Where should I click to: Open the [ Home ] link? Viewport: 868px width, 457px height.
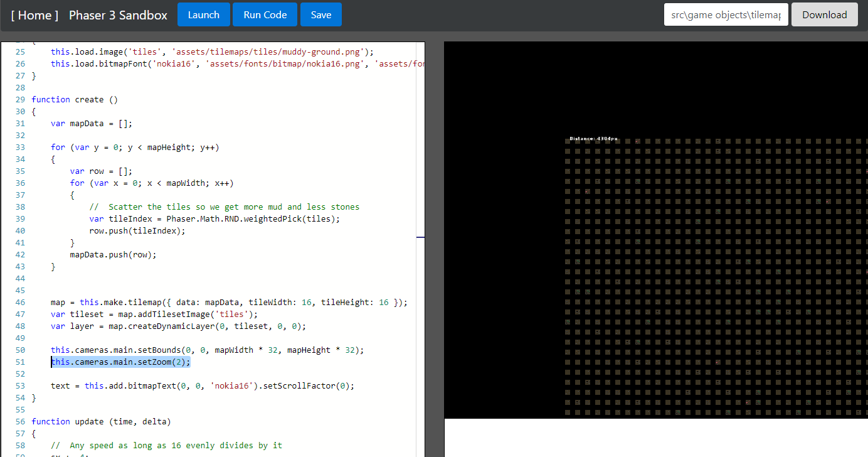[34, 14]
